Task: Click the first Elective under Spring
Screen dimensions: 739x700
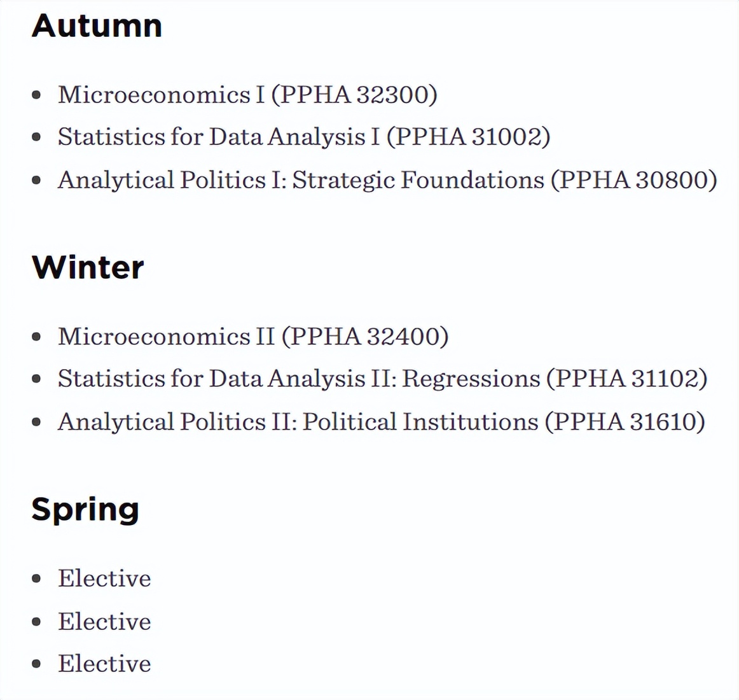Action: 105,578
